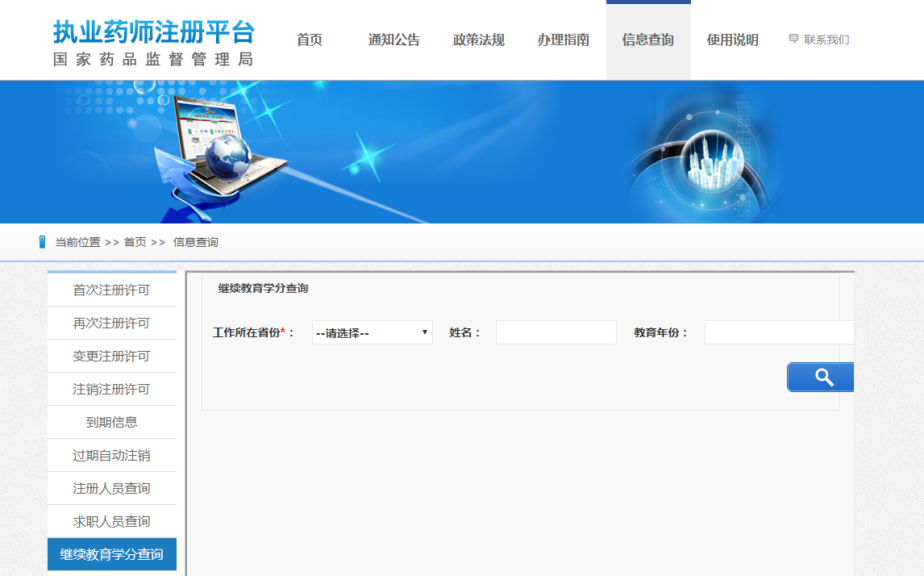Open 变更注册许可 from the sidebar
This screenshot has height=576, width=924.
tap(112, 357)
